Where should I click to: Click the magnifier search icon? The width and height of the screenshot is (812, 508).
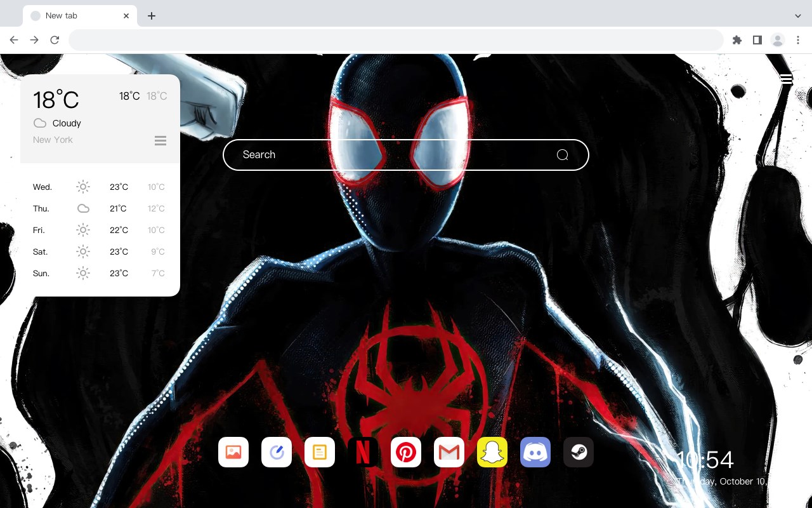point(562,155)
